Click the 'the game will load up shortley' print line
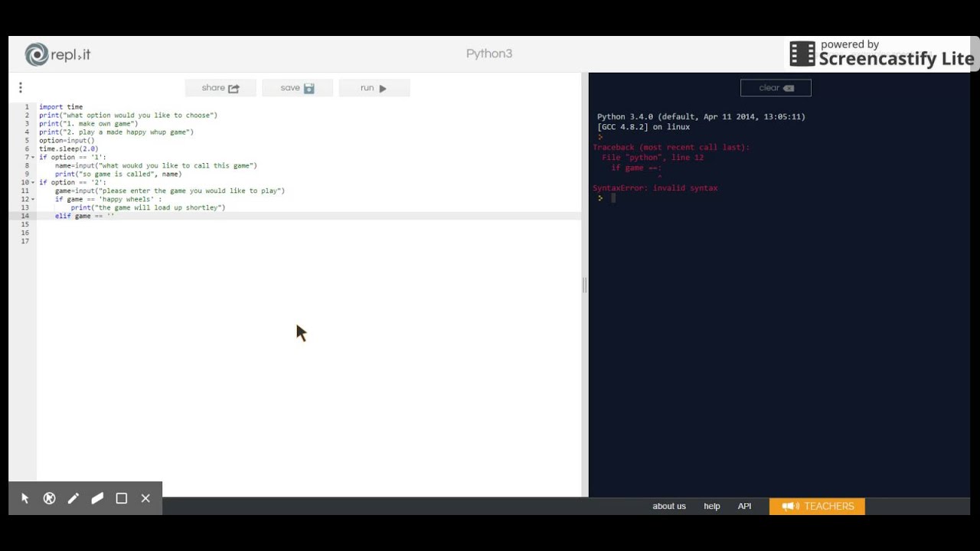The image size is (980, 551). coord(148,208)
